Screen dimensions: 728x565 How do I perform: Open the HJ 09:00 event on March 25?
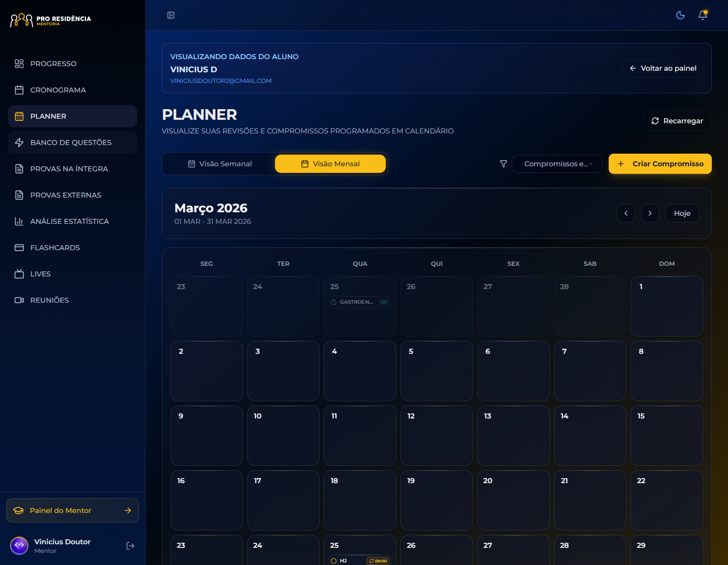coord(360,560)
